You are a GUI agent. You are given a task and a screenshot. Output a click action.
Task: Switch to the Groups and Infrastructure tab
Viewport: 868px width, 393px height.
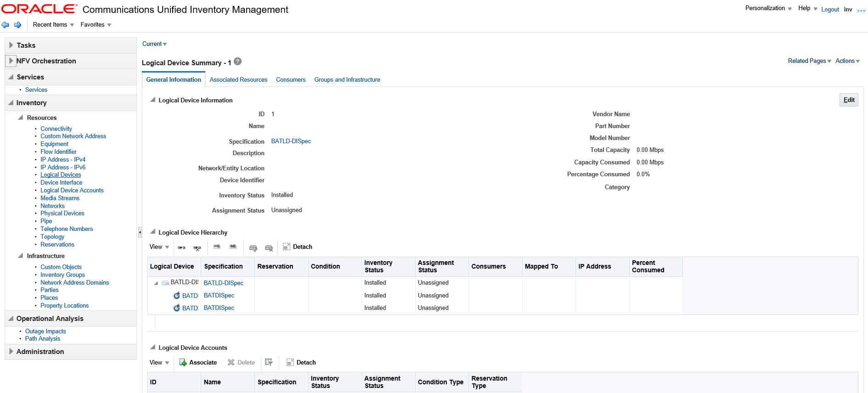347,80
